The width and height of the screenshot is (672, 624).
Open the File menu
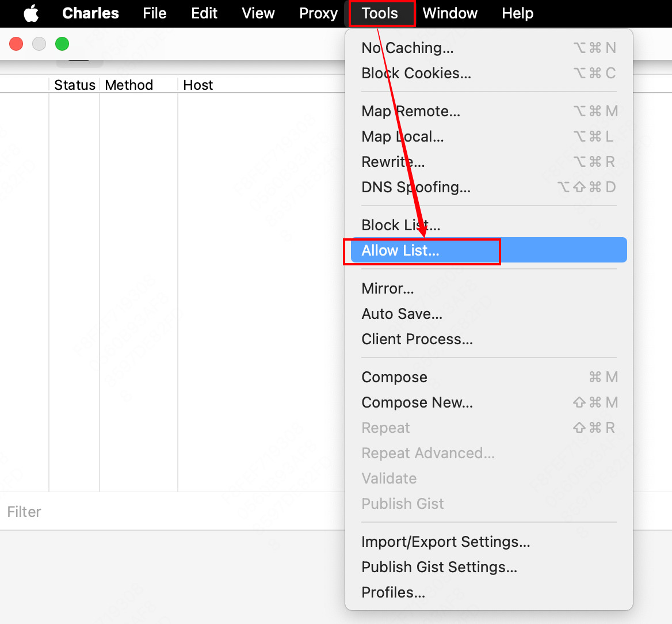(154, 13)
